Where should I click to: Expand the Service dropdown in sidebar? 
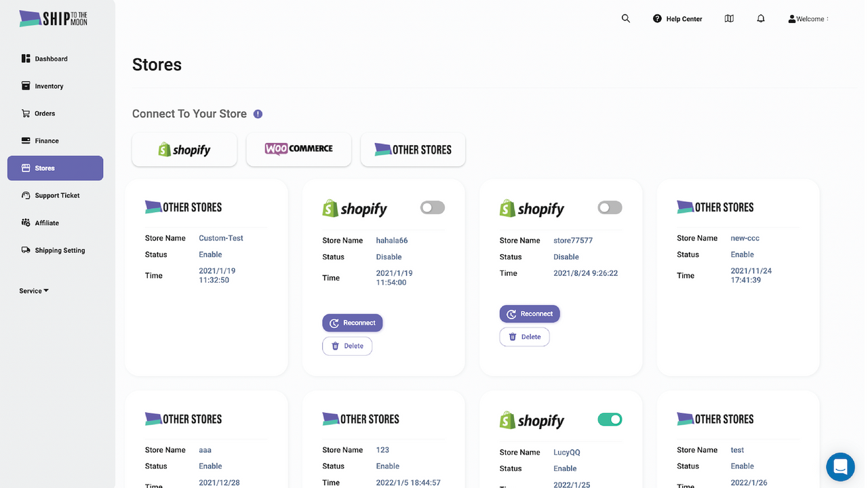click(x=33, y=290)
